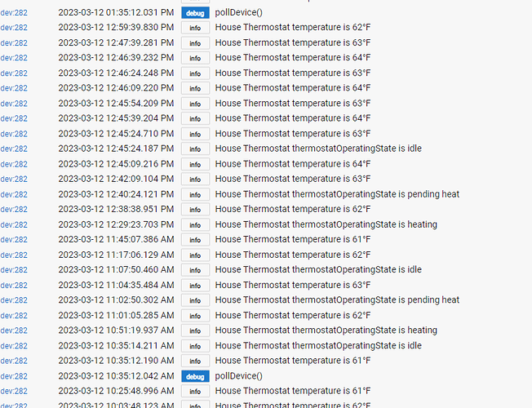Open dev:282 link at 11:45:07.386 AM

[14, 240]
